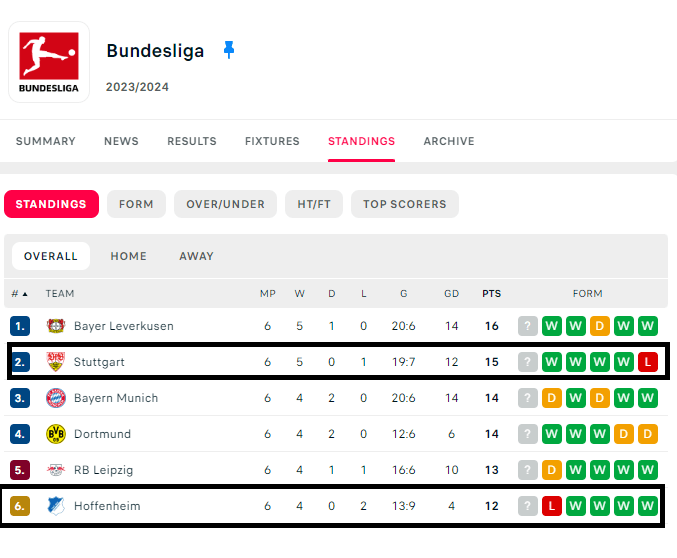
Task: Click the Stuttgart club crest
Action: [55, 362]
